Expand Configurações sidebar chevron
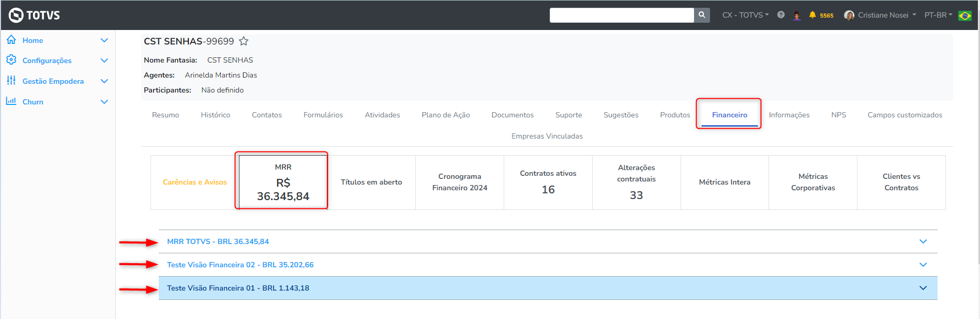The height and width of the screenshot is (319, 980). [104, 60]
